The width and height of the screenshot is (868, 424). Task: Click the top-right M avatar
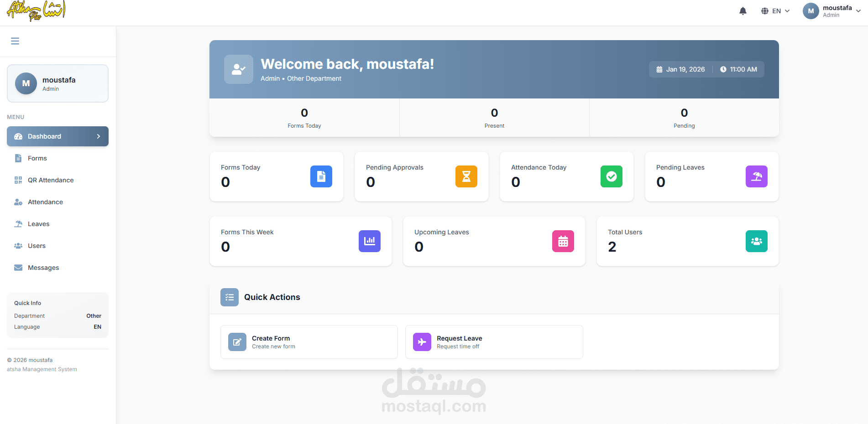click(811, 11)
